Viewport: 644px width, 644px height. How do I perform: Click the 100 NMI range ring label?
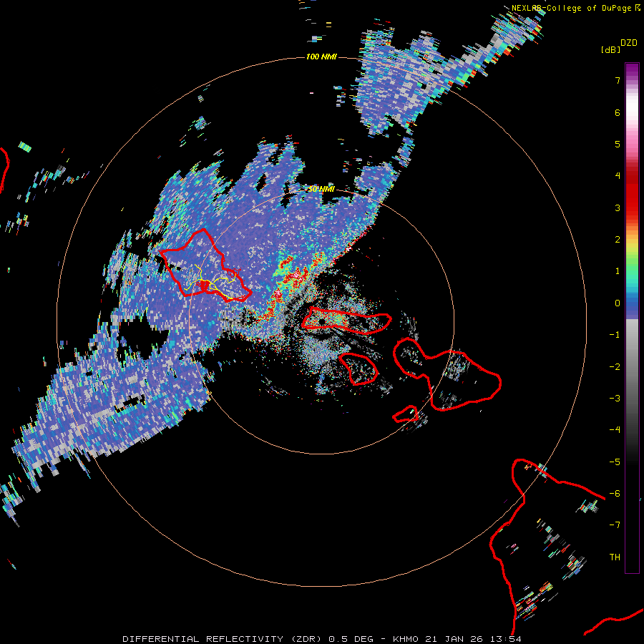[x=321, y=57]
